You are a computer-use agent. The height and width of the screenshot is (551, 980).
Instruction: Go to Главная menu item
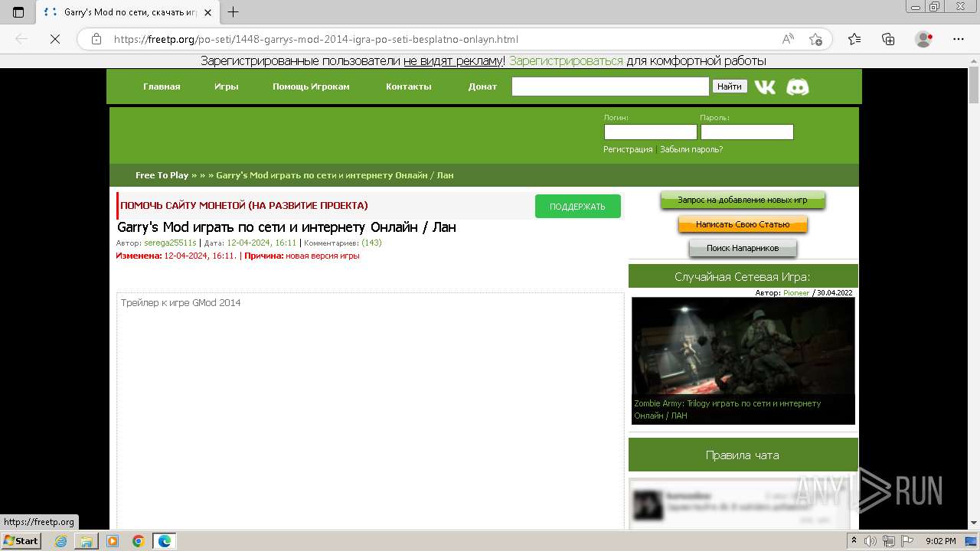[162, 86]
